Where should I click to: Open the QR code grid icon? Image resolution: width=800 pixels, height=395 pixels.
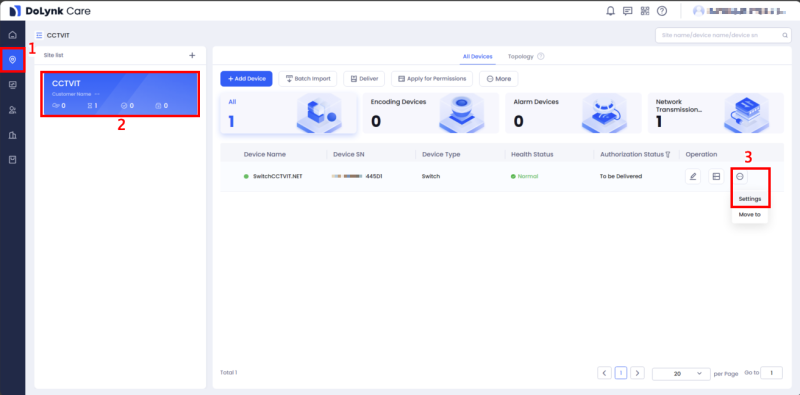tap(645, 11)
